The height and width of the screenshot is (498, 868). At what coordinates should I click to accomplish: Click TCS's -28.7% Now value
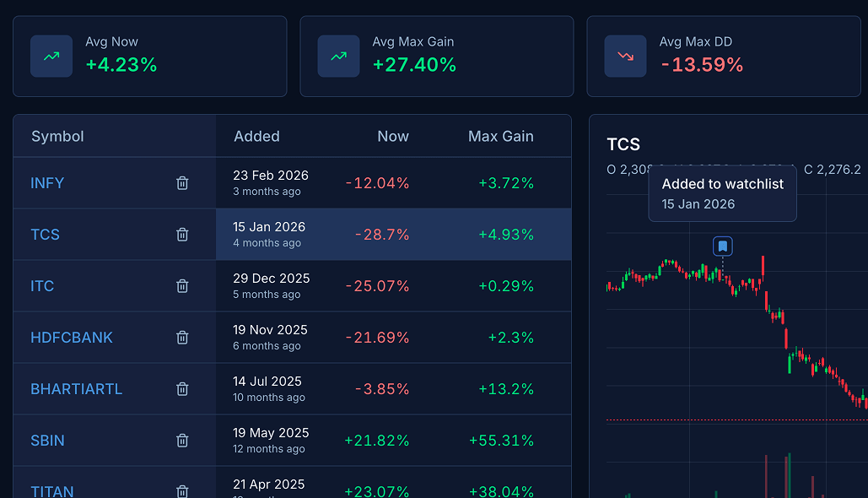coord(382,235)
